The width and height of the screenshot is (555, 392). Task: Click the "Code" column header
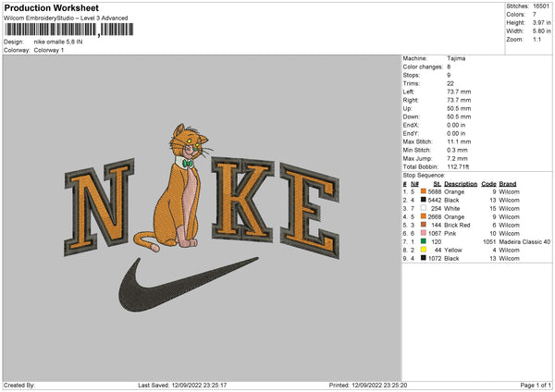point(488,184)
